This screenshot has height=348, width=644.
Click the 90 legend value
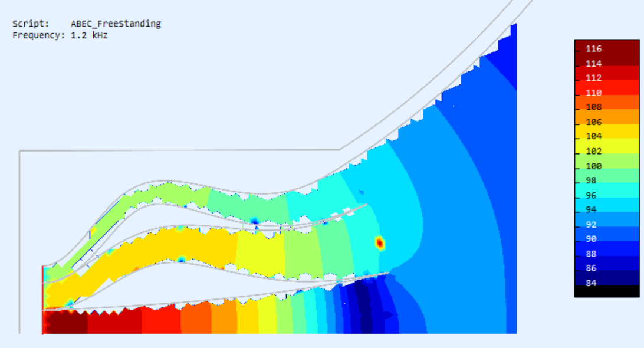(591, 239)
